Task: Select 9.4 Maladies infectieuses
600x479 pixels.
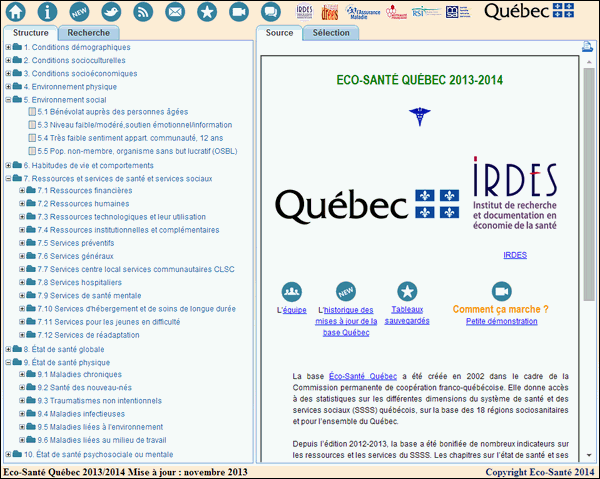Action: (81, 414)
